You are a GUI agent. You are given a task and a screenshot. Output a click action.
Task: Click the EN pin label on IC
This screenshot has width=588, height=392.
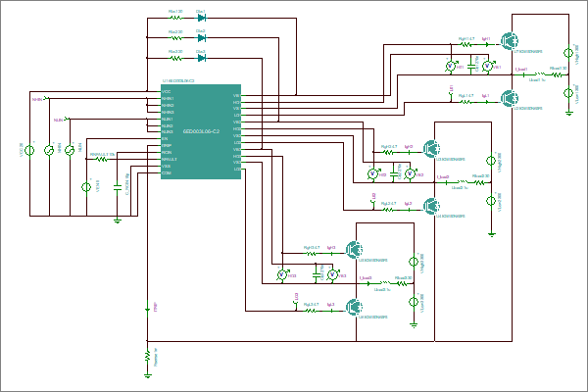click(x=165, y=139)
